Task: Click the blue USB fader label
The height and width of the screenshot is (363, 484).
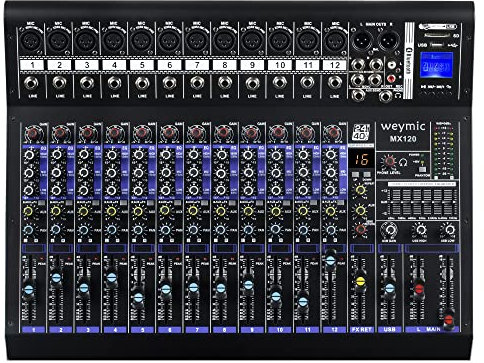Action: [389, 329]
